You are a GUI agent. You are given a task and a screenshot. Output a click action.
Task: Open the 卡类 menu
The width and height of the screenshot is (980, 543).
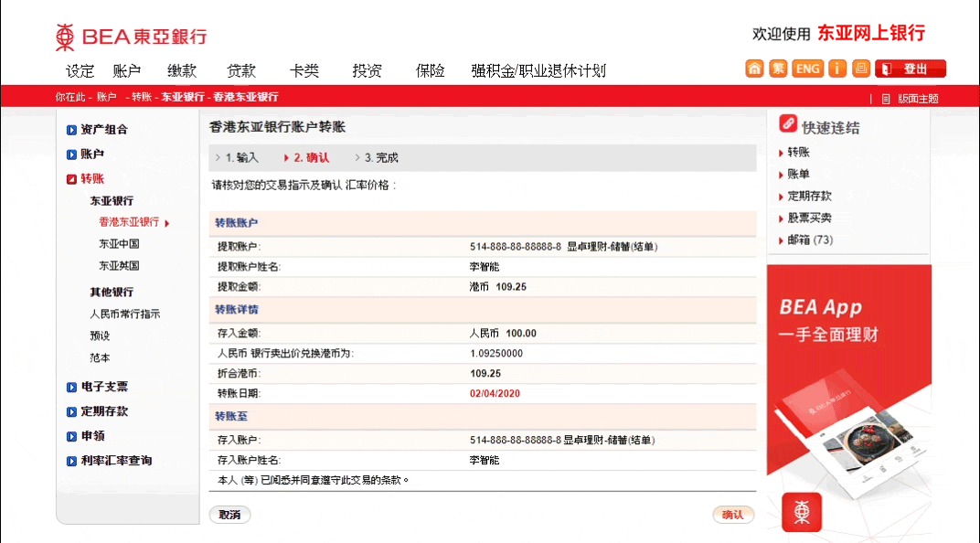pyautogui.click(x=304, y=70)
